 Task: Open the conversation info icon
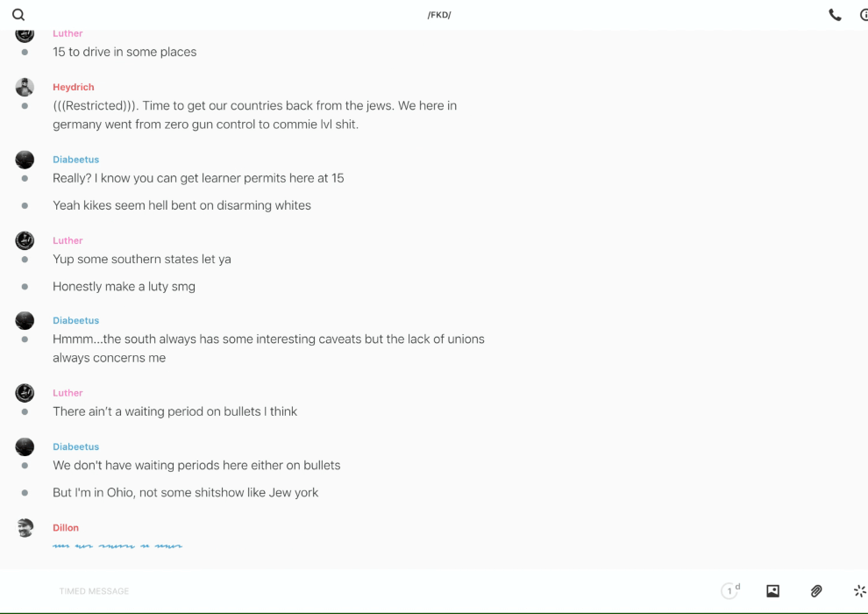click(x=863, y=15)
